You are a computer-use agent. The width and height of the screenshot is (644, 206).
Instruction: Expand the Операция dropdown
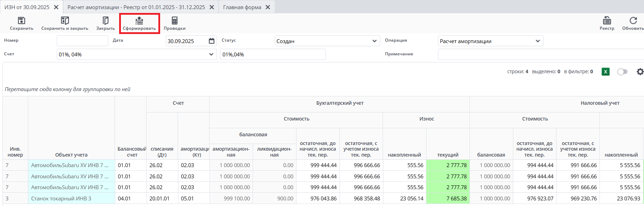click(x=537, y=41)
